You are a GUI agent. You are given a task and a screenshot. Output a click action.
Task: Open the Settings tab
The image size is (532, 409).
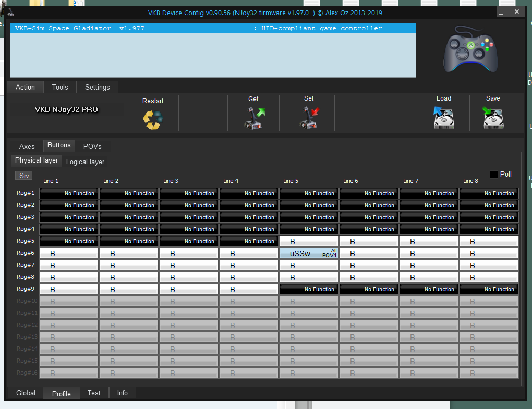pyautogui.click(x=98, y=87)
